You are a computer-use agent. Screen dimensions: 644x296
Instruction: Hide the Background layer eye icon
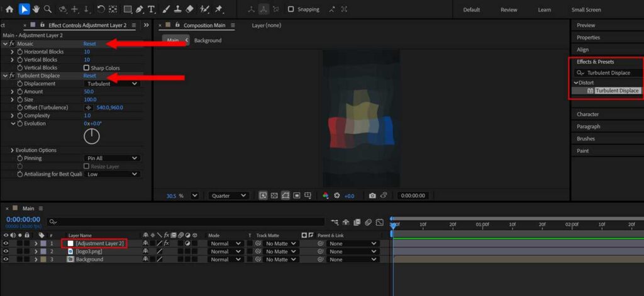[6, 259]
